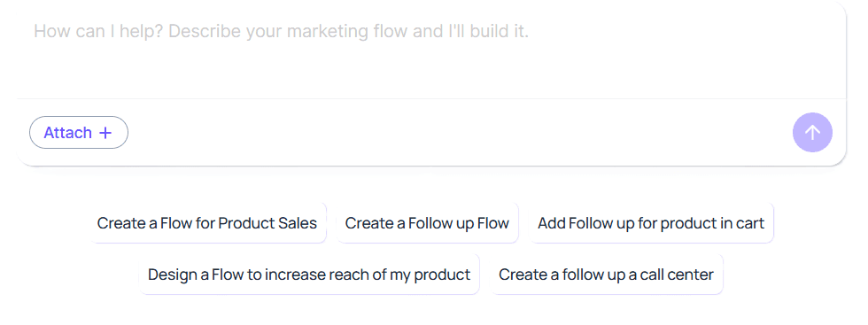Focus the marketing flow description field

click(x=432, y=51)
